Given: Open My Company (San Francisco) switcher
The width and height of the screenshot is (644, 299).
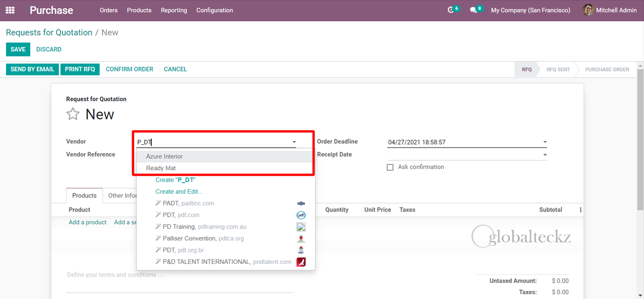Looking at the screenshot, I should tap(531, 10).
